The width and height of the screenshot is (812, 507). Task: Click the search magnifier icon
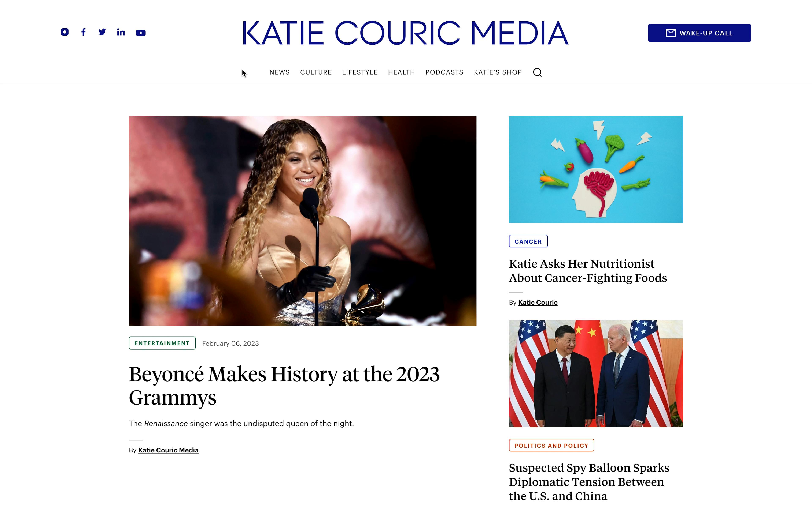pyautogui.click(x=537, y=72)
